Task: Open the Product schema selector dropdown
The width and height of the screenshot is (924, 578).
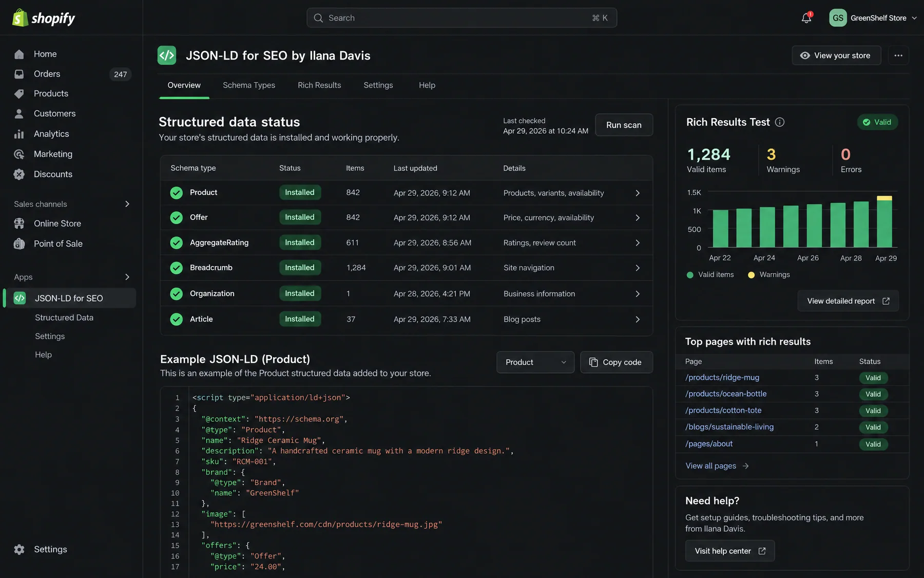Action: point(535,362)
